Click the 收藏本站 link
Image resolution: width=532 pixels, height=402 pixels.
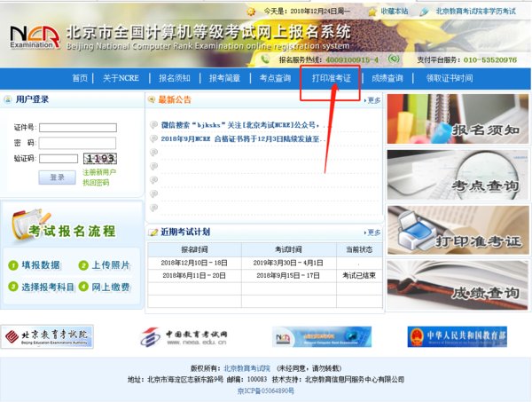click(394, 12)
